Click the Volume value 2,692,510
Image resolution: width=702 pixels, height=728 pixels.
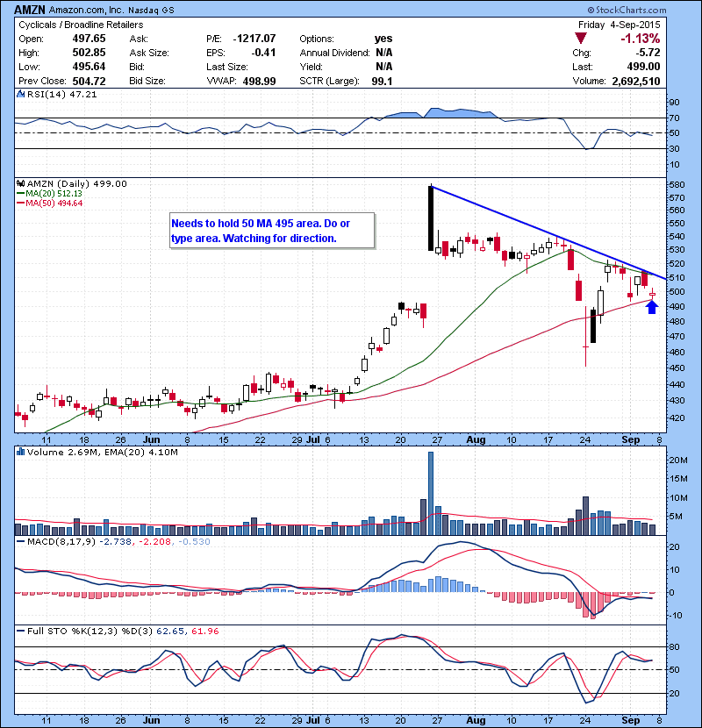[636, 81]
